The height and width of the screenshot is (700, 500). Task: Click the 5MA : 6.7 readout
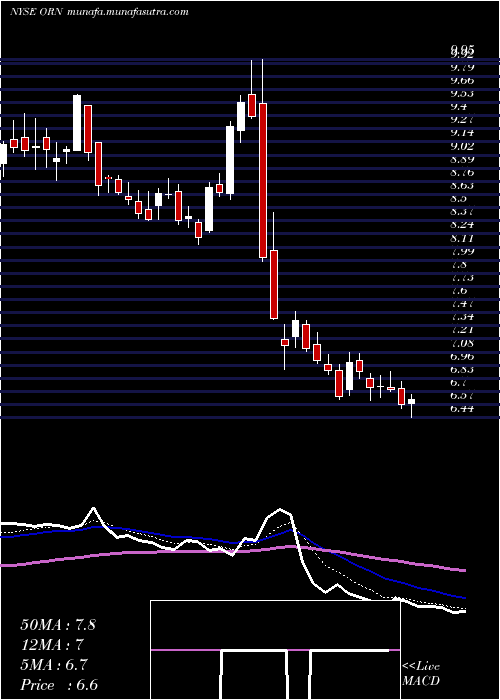54,665
